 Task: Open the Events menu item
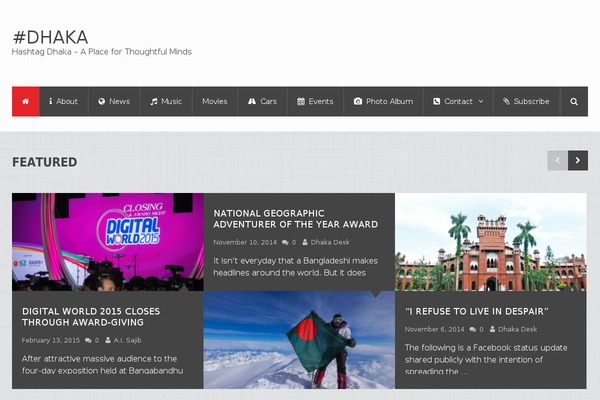click(315, 101)
